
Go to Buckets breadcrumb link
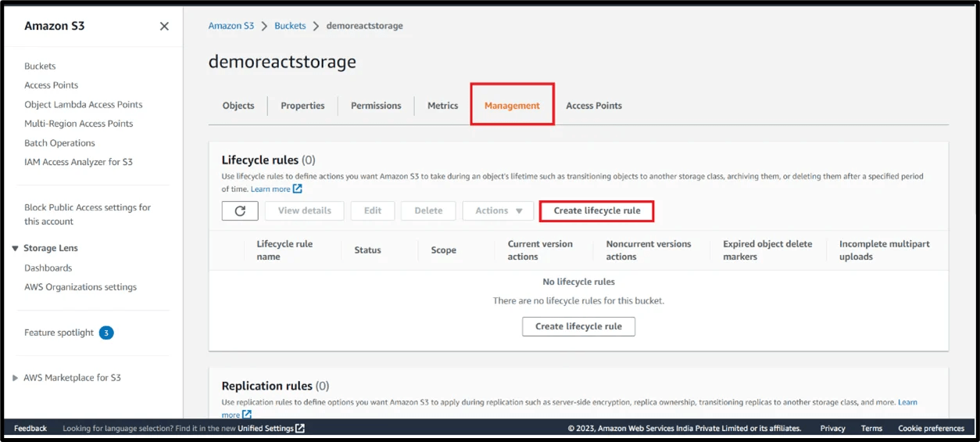pyautogui.click(x=290, y=26)
